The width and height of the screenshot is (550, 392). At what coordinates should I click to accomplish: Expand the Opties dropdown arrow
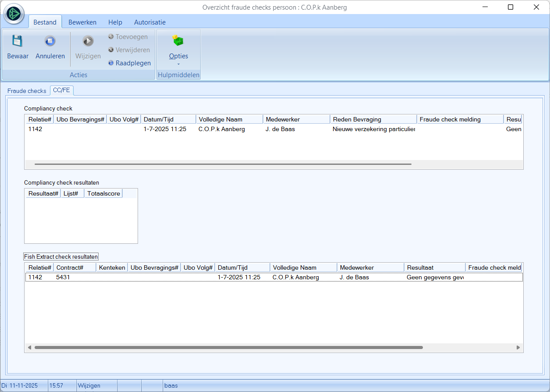coord(178,64)
